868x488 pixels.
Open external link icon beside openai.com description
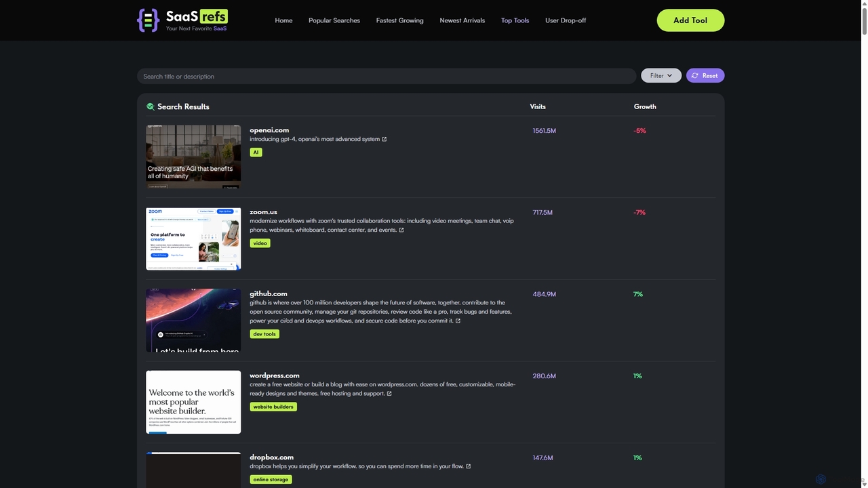[384, 140]
